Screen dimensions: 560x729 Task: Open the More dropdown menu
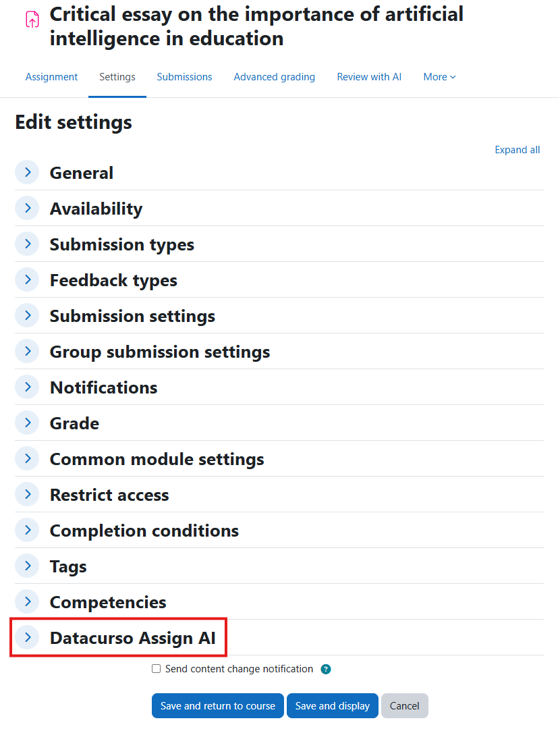(439, 76)
